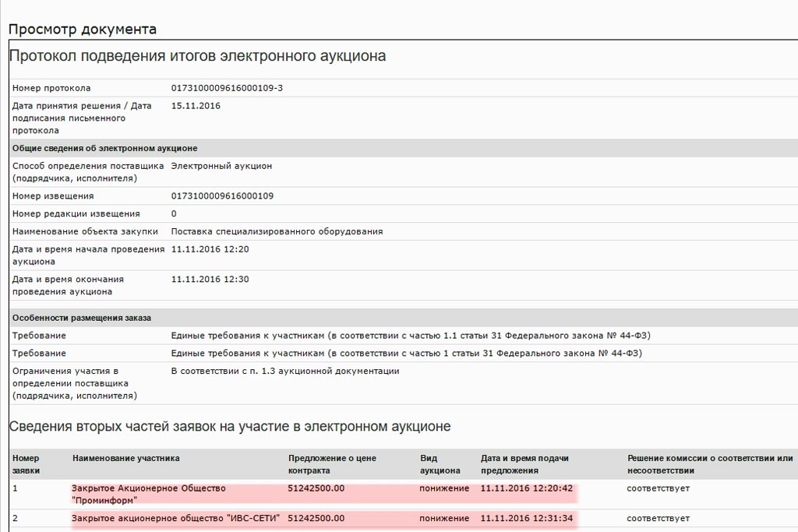798x532 pixels.
Task: Click 'соответствует' in the Проминформ row
Action: click(x=658, y=488)
